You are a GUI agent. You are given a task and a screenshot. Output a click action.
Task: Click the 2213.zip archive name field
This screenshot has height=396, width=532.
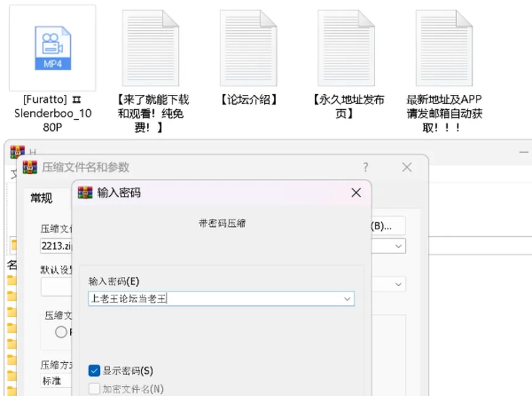click(57, 246)
